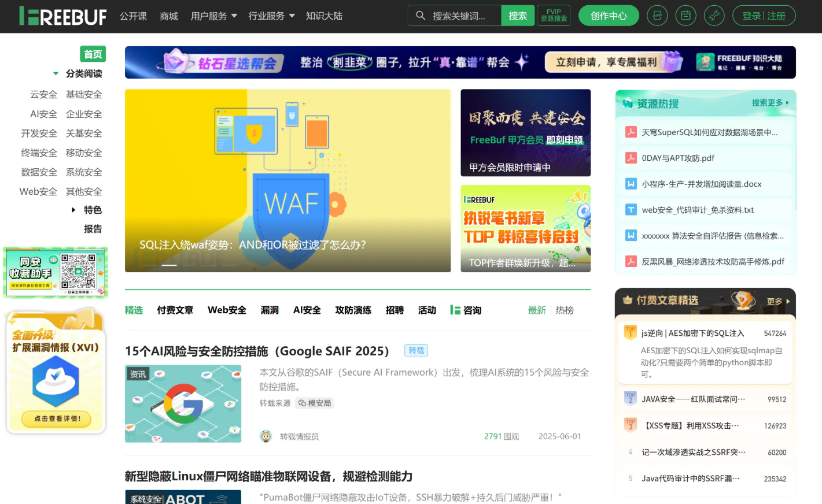Image resolution: width=822 pixels, height=504 pixels.
Task: Collapse the 分类阅读 sidebar section
Action: tap(56, 73)
